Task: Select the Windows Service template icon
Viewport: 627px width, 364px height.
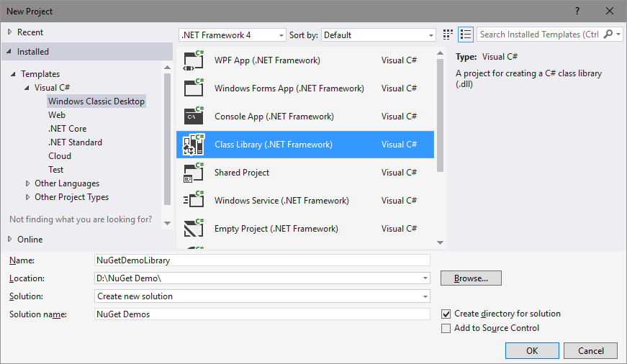Action: tap(194, 201)
